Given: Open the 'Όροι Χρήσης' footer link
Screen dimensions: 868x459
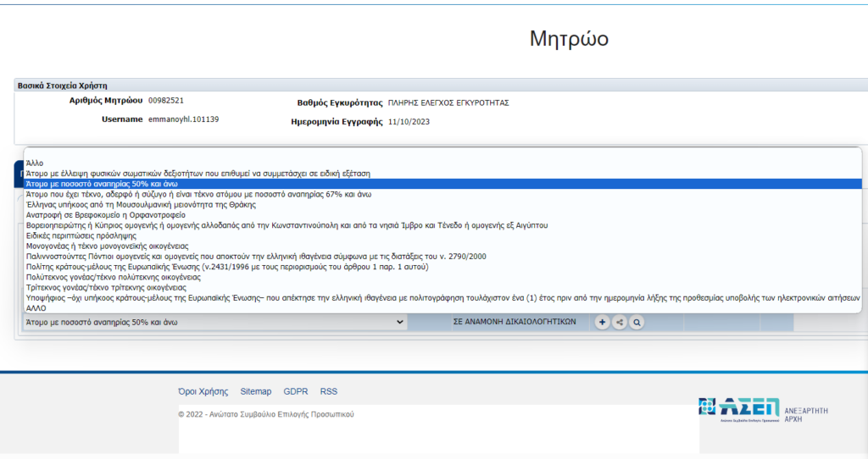Looking at the screenshot, I should point(203,391).
